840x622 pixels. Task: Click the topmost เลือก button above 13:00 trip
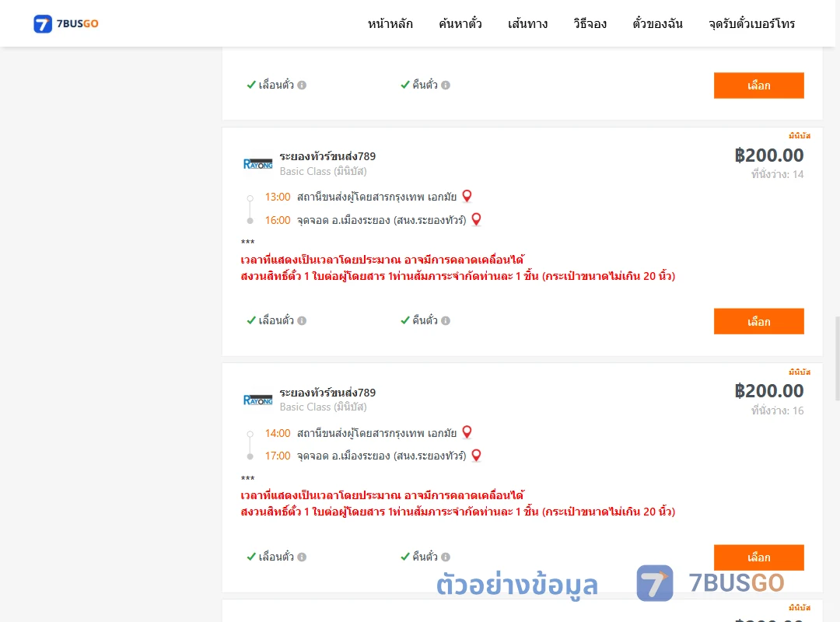coord(758,86)
